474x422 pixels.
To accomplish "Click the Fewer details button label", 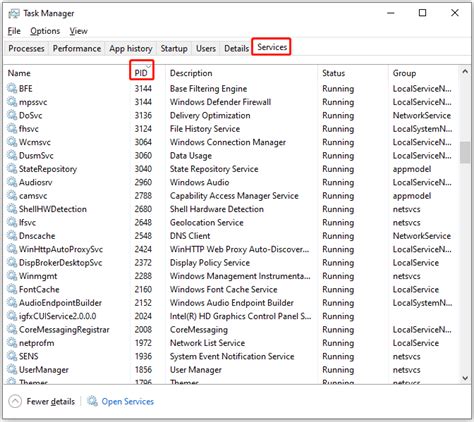I will pos(51,401).
